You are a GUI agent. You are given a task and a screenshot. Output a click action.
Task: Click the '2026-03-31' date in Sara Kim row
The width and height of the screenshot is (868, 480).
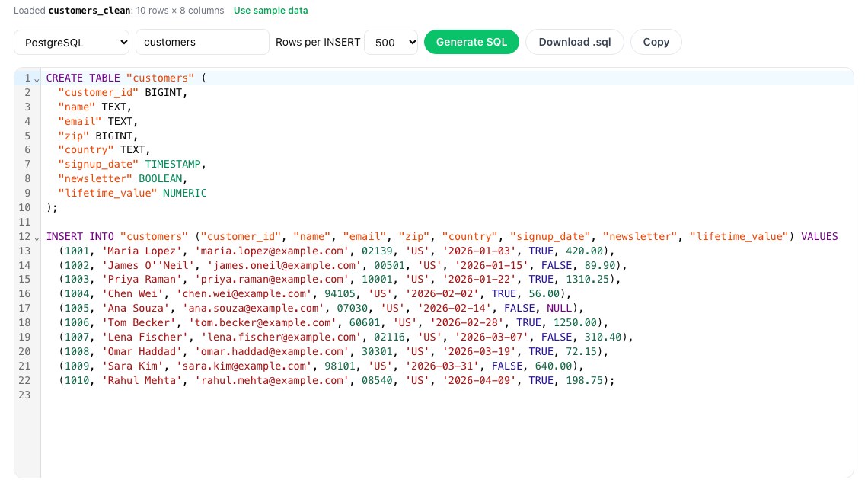(442, 366)
